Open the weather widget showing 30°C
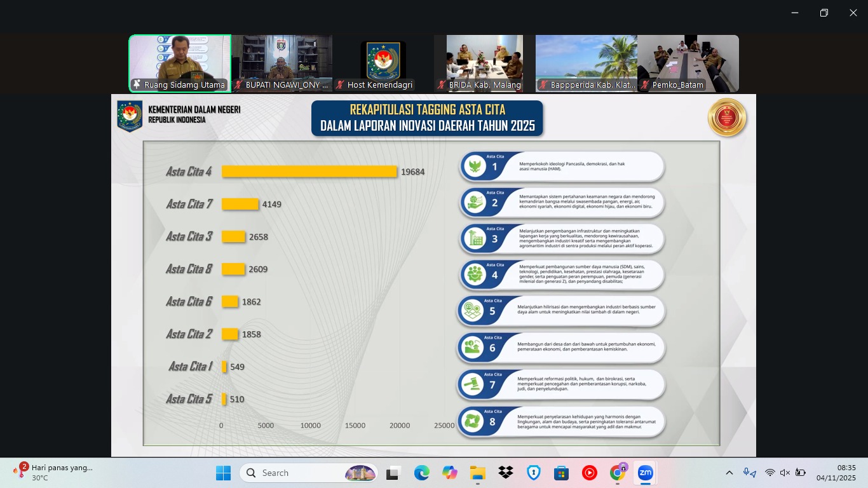 tap(54, 473)
